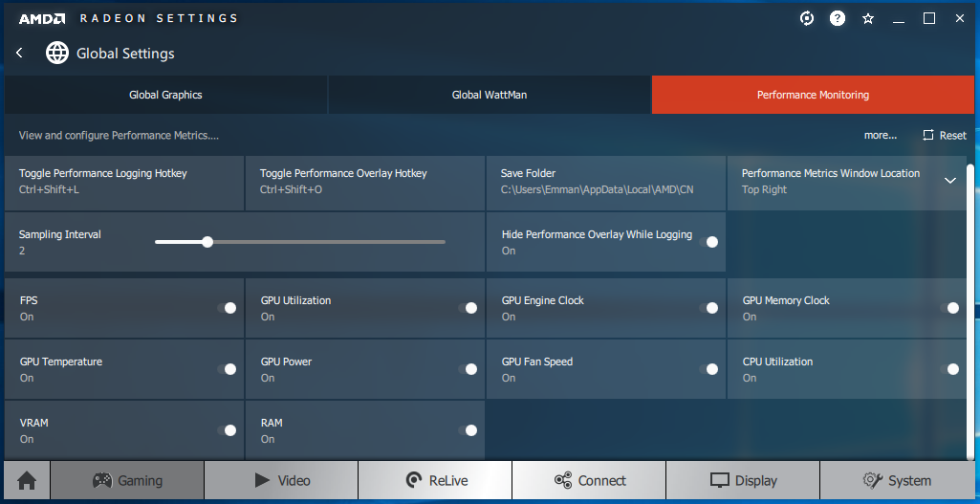Open the Display section
Viewport: 980px width, 504px height.
pyautogui.click(x=743, y=480)
